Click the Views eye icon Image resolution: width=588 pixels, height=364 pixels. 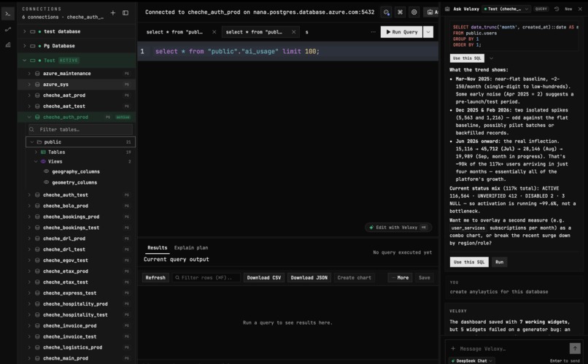click(x=43, y=161)
